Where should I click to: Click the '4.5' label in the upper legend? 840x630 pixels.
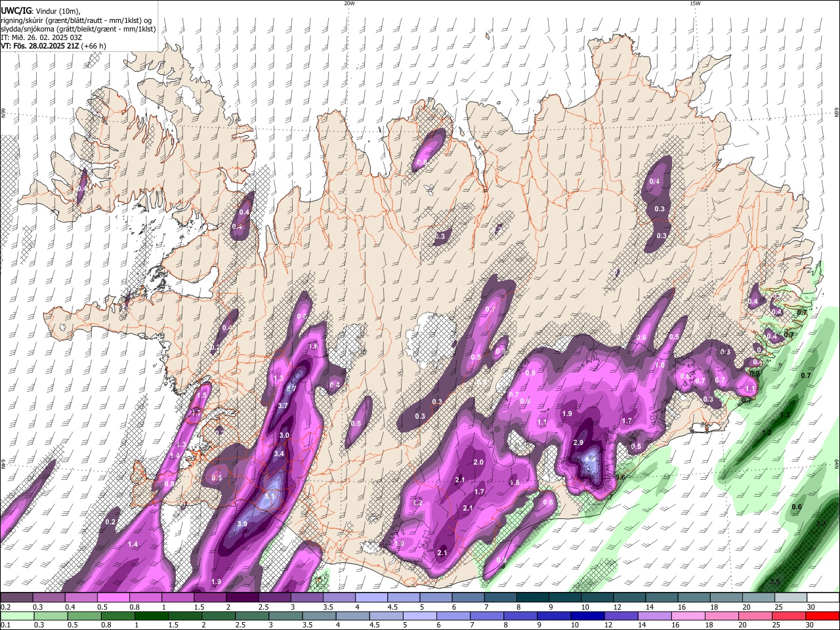coord(392,607)
